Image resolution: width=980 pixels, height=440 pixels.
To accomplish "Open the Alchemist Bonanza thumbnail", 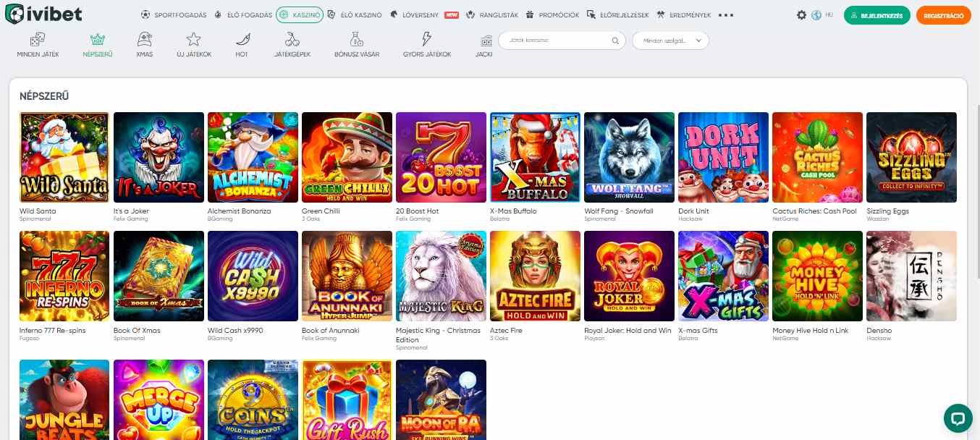I will (x=253, y=157).
